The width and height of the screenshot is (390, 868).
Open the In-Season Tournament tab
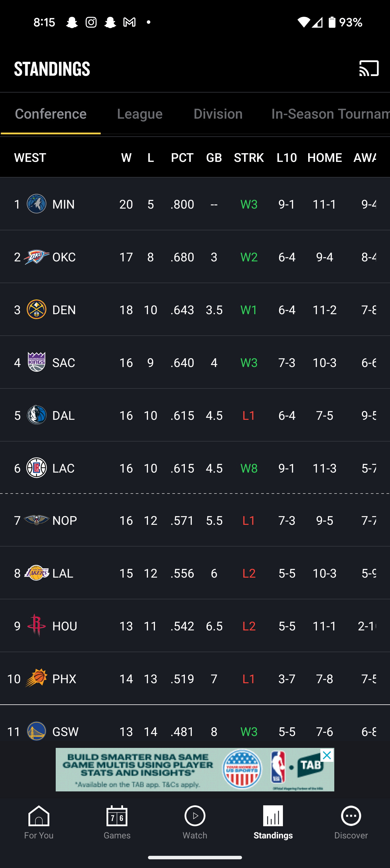coord(330,114)
